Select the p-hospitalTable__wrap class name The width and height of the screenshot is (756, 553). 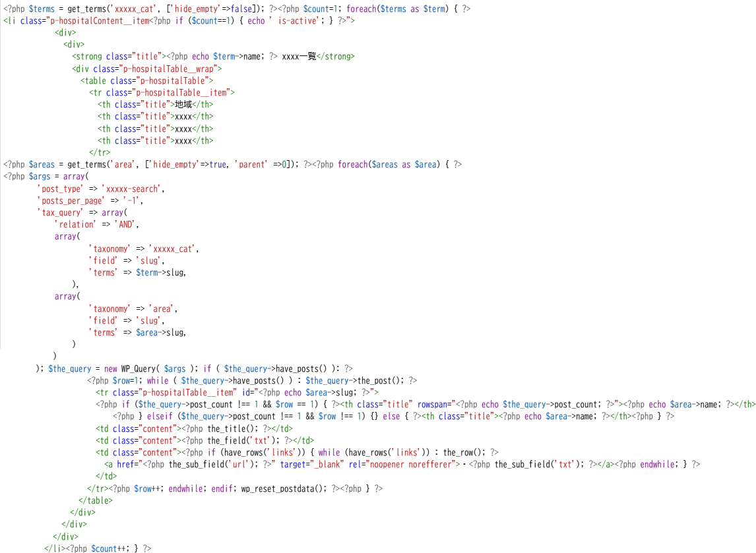tap(166, 69)
